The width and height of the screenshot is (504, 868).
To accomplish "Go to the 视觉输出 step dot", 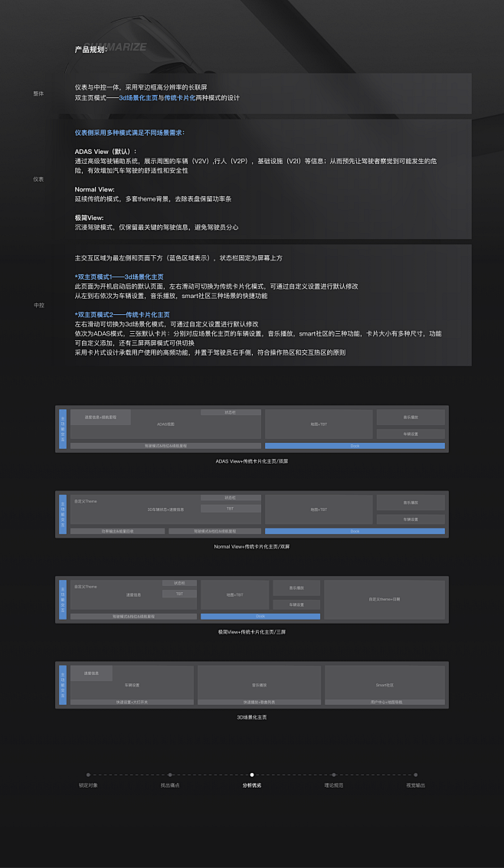I will (x=415, y=775).
